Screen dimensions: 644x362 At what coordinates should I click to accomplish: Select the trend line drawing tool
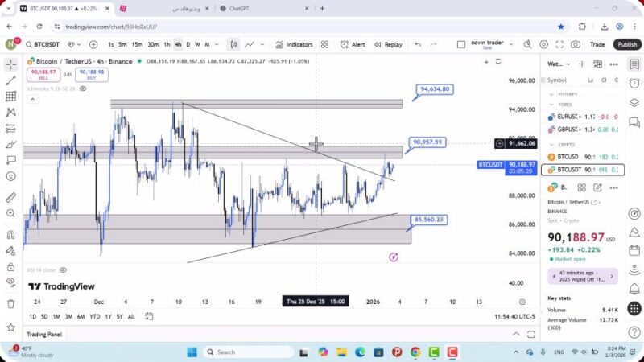click(10, 80)
